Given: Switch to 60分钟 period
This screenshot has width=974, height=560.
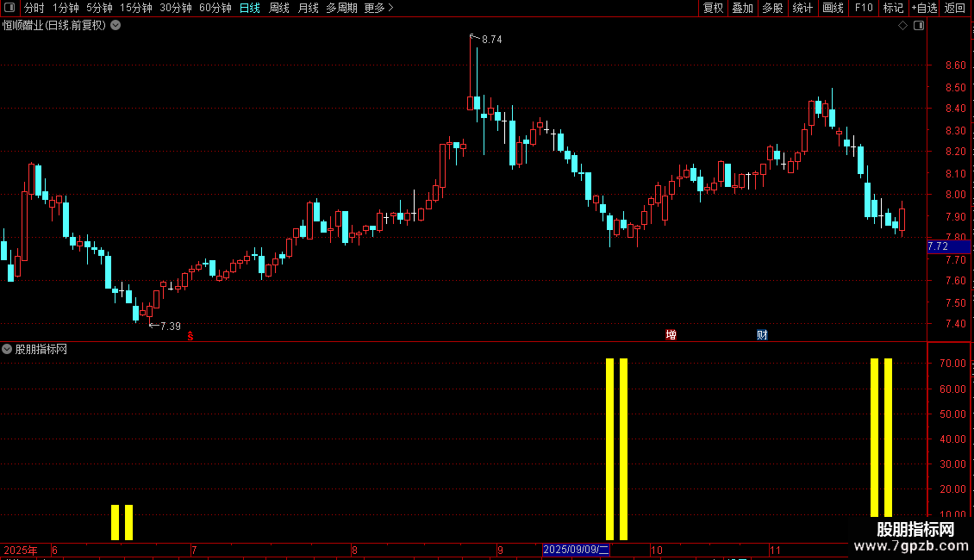Looking at the screenshot, I should click(x=215, y=8).
